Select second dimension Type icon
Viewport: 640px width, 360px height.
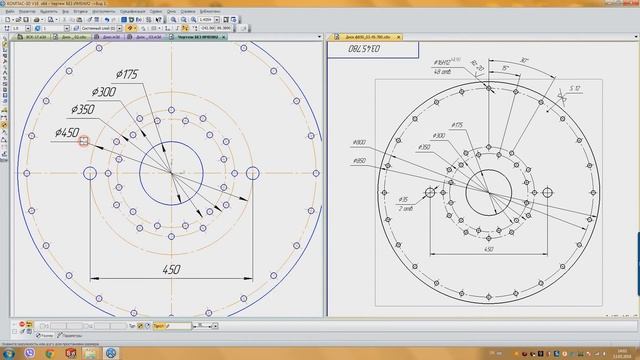coord(147,326)
